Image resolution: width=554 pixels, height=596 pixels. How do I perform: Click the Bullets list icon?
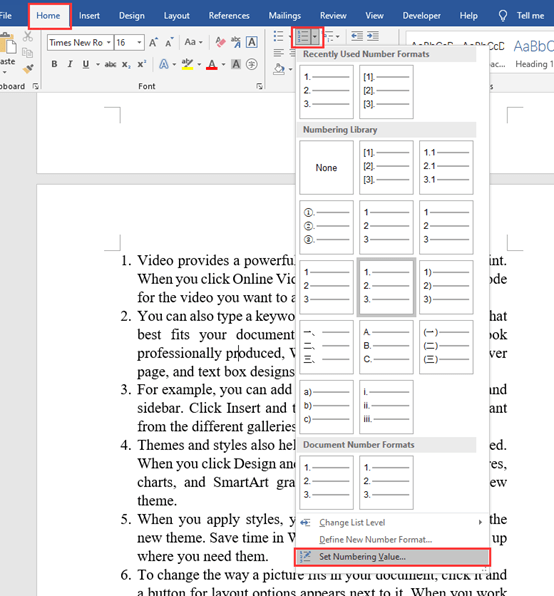pyautogui.click(x=279, y=36)
